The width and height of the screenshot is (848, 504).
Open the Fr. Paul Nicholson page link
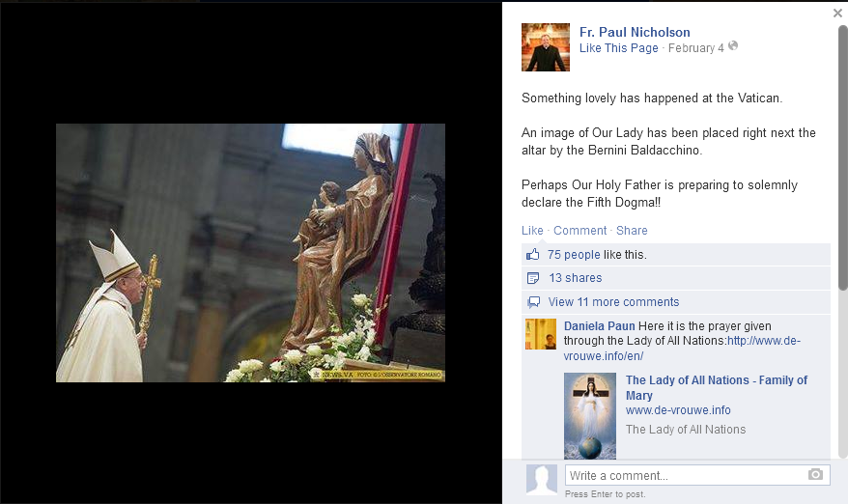(x=635, y=32)
